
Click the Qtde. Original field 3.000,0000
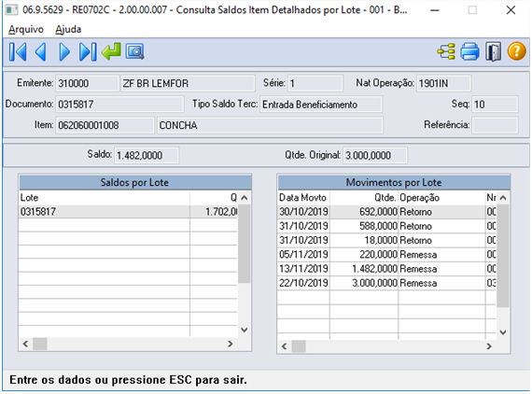pyautogui.click(x=375, y=155)
